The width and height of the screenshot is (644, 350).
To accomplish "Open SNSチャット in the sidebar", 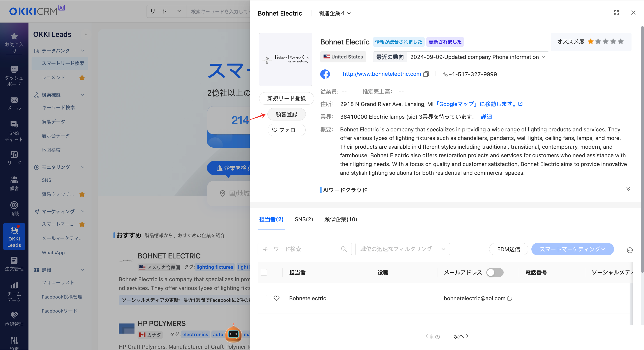I will tap(14, 131).
